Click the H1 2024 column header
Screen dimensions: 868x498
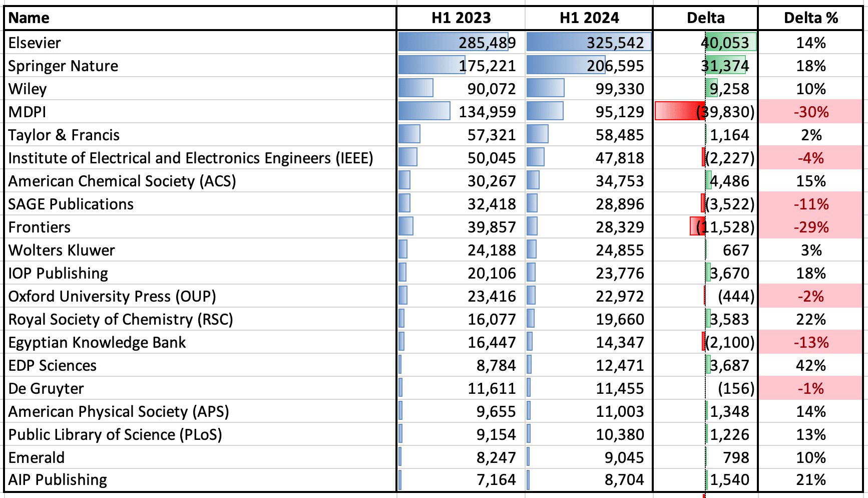(x=589, y=18)
